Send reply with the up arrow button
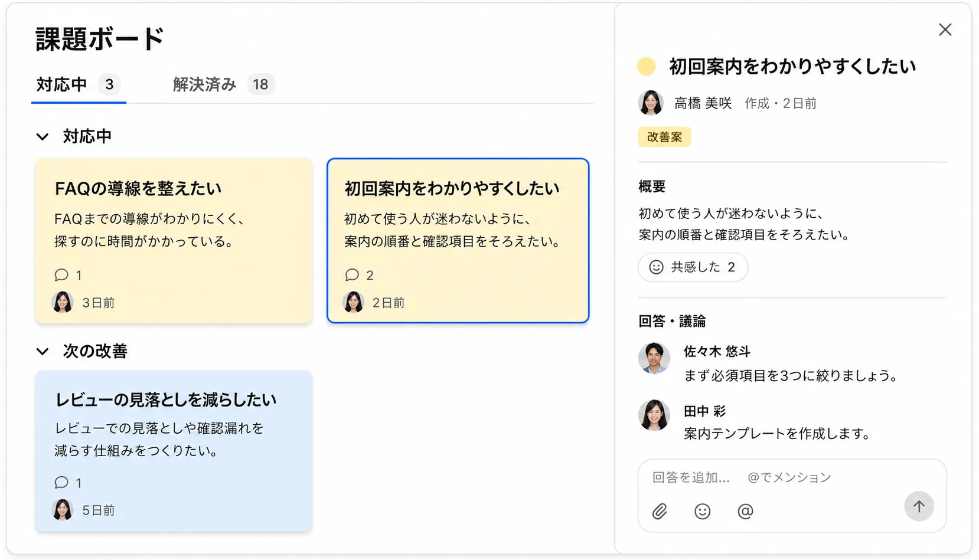979x560 pixels. click(919, 506)
